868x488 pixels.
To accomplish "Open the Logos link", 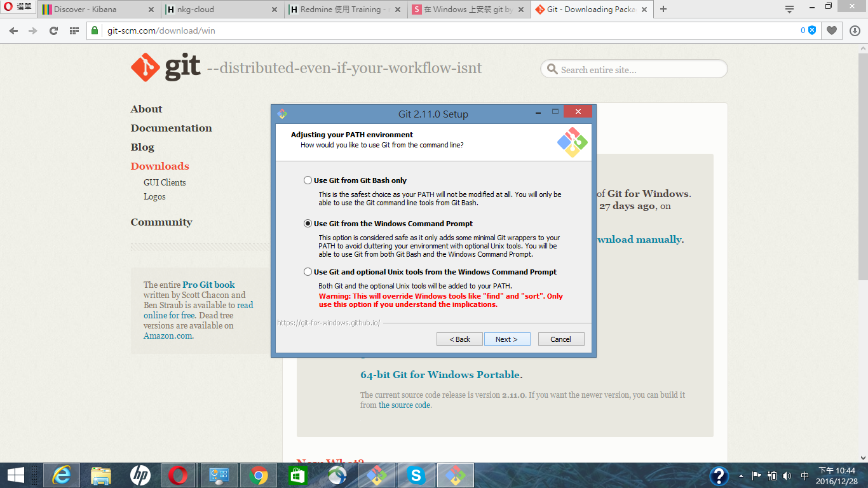I will tap(154, 196).
